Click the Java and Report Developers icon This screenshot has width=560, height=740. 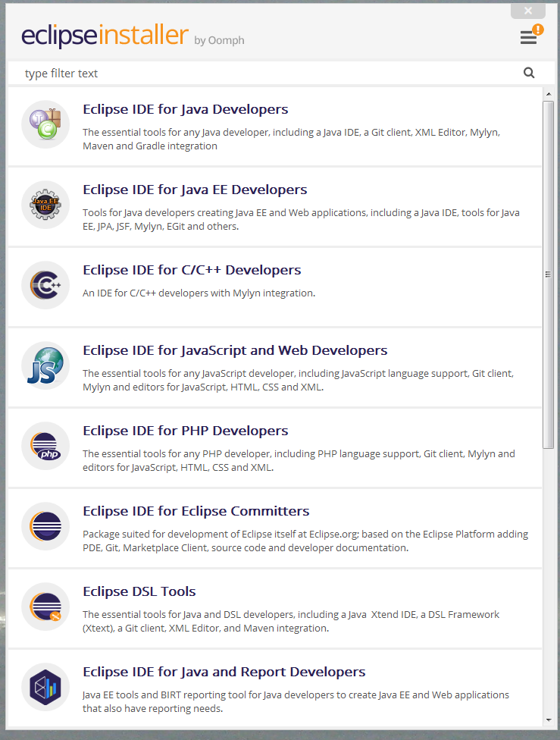(45, 687)
